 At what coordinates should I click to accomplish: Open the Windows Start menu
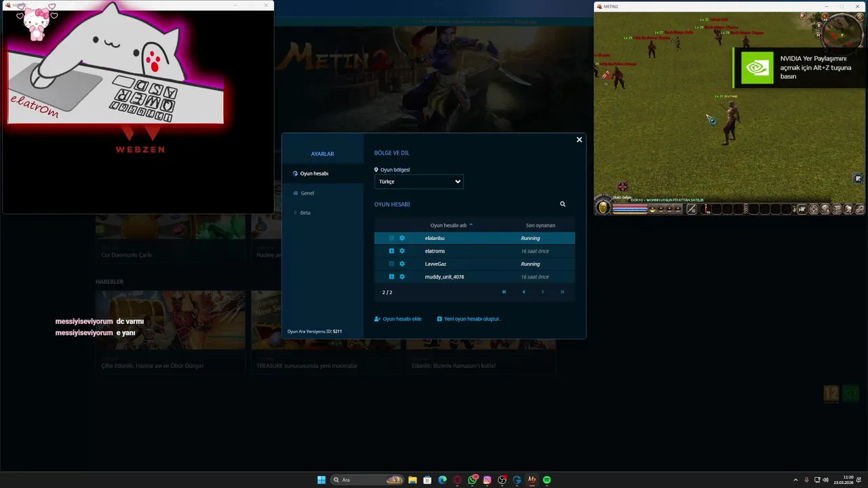321,480
